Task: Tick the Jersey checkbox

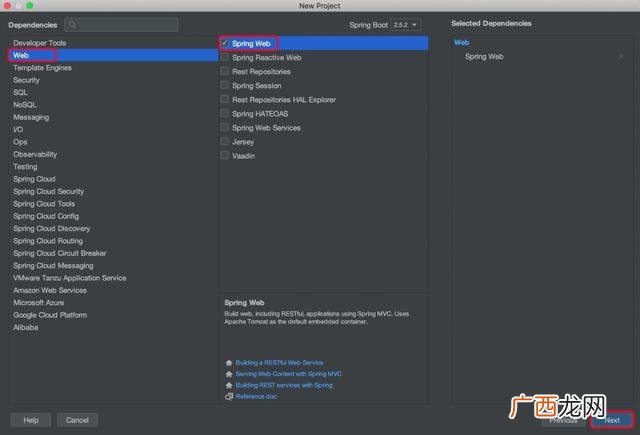Action: pos(224,141)
